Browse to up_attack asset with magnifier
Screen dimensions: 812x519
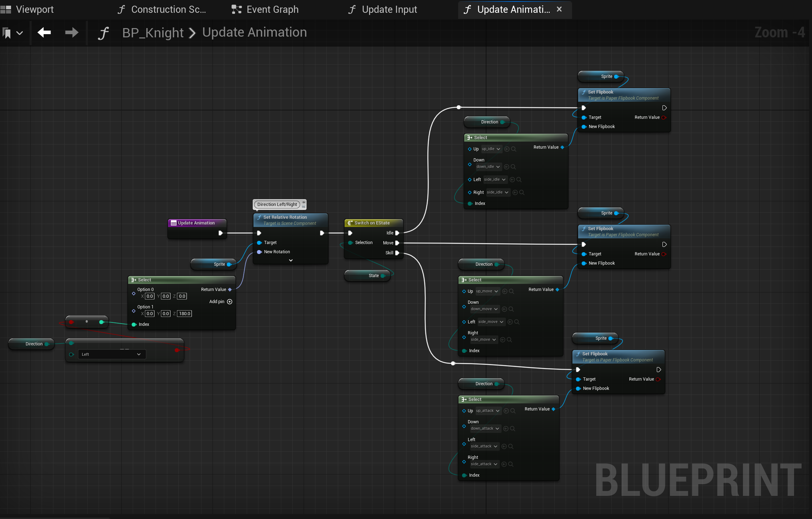tap(513, 411)
